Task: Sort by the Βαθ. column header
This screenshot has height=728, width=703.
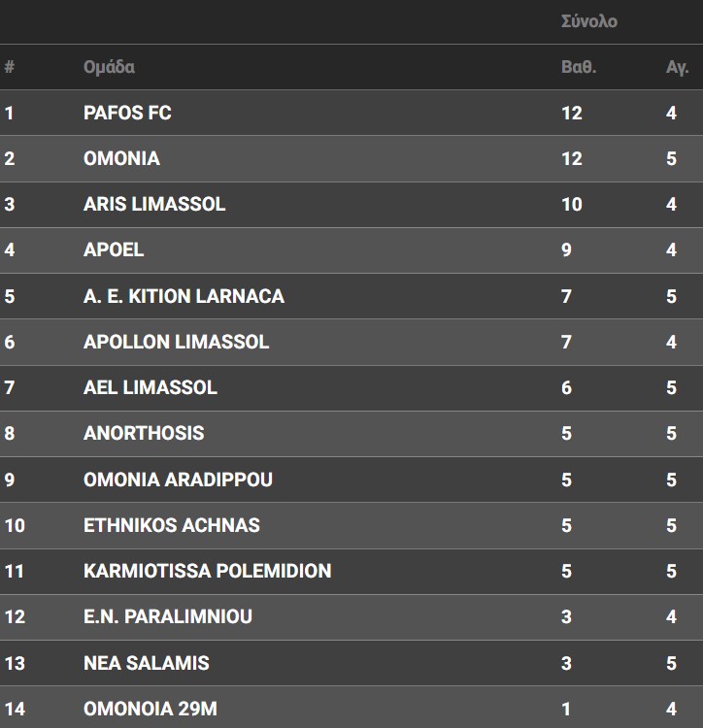Action: tap(578, 67)
